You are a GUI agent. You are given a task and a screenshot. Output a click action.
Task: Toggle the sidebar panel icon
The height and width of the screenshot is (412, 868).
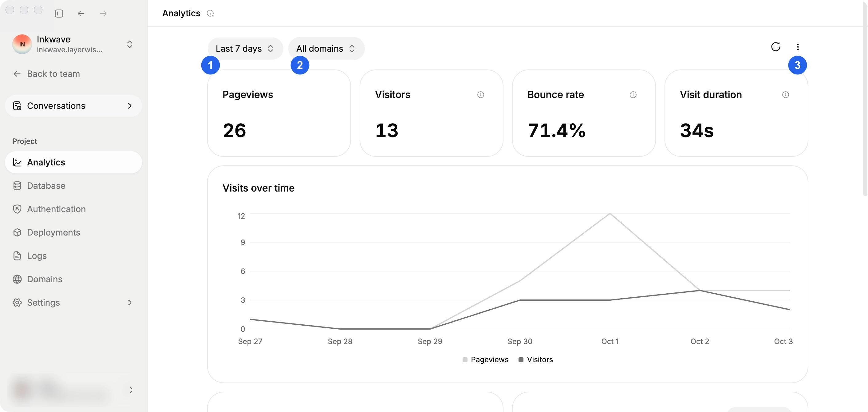click(x=59, y=14)
